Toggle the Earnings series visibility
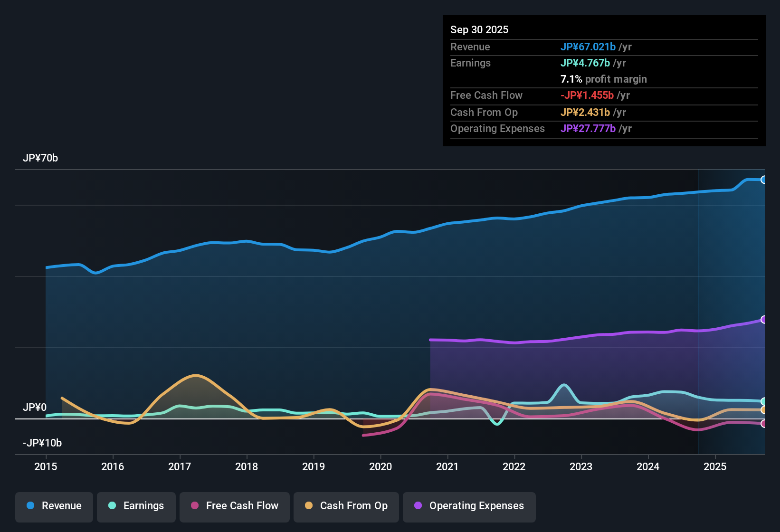 point(136,506)
